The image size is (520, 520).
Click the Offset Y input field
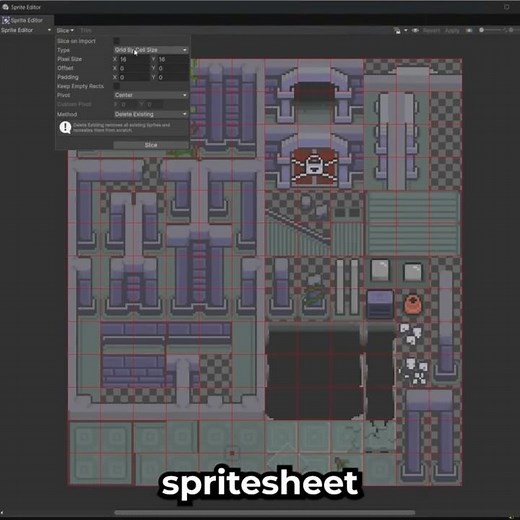(x=173, y=68)
